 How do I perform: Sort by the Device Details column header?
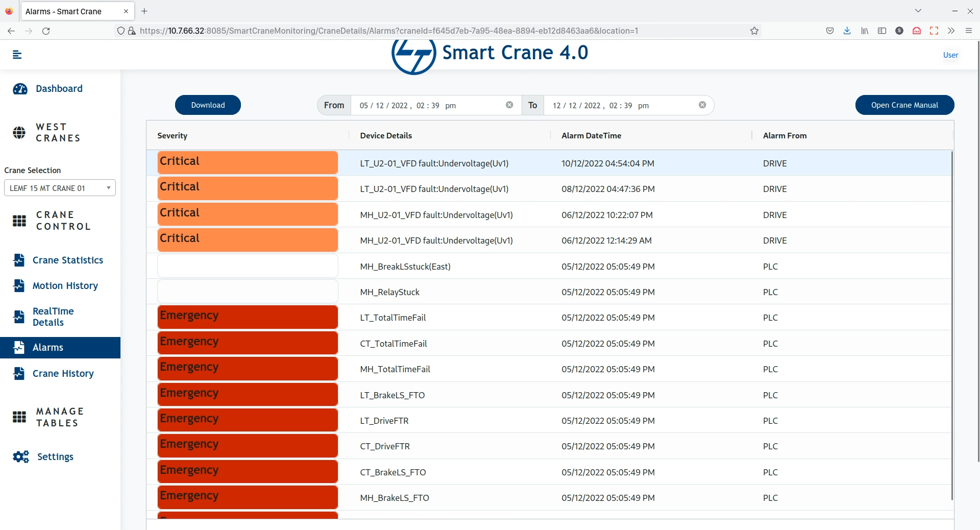(x=386, y=135)
